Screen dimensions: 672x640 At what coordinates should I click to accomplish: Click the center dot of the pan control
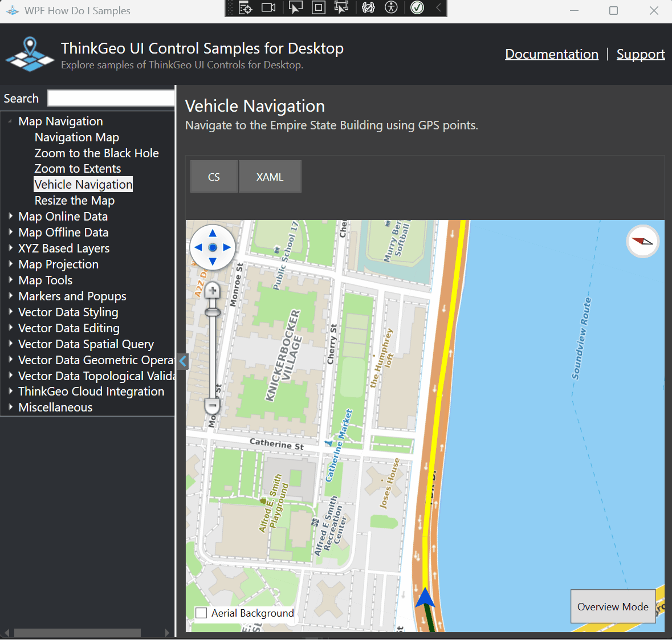click(213, 247)
